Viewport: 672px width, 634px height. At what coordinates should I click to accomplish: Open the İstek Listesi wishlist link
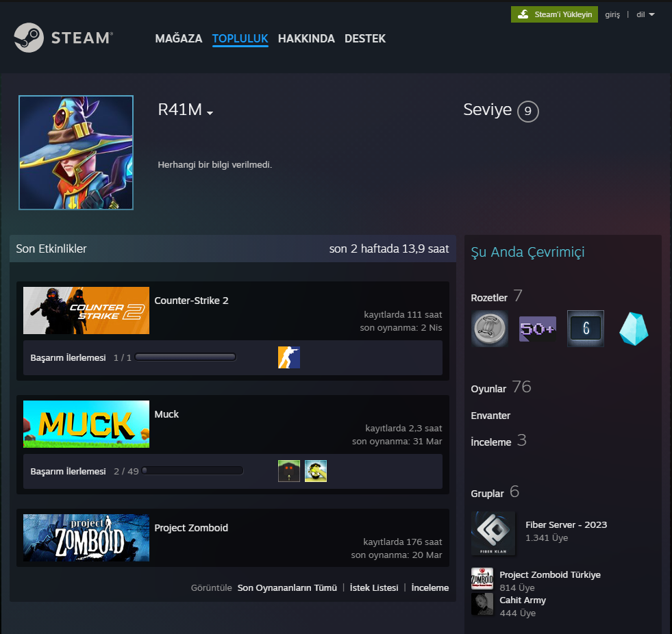click(x=374, y=587)
